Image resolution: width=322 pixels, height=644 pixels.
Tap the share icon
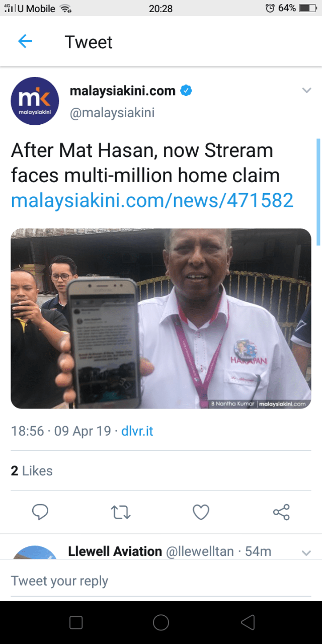click(281, 512)
